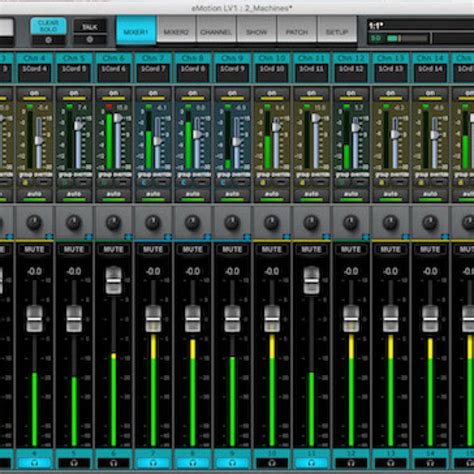This screenshot has height=474, width=474.
Task: Mute channel 5
Action: (x=74, y=249)
